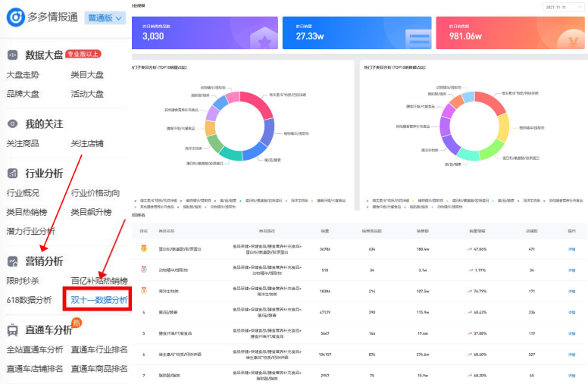Click the bronze medal rank 3 icon
This screenshot has height=384, width=588.
(144, 290)
